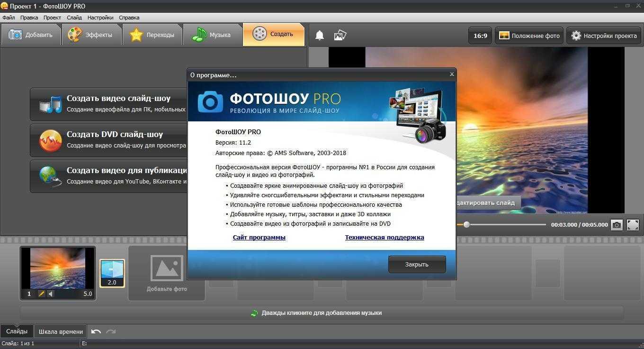Image resolution: width=644 pixels, height=349 pixels.
Task: Switch to the Музыка tab
Action: coord(213,35)
